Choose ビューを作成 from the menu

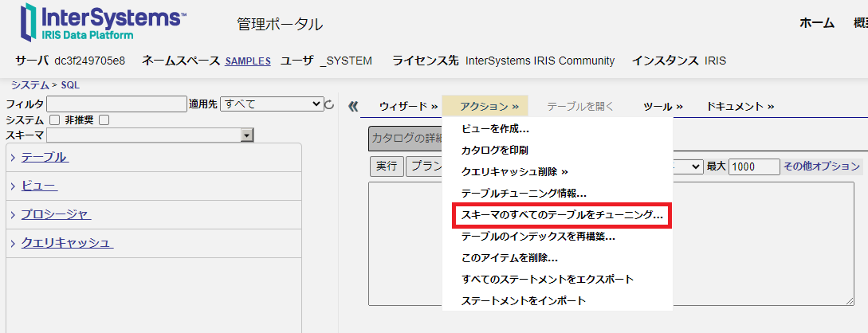click(x=495, y=128)
